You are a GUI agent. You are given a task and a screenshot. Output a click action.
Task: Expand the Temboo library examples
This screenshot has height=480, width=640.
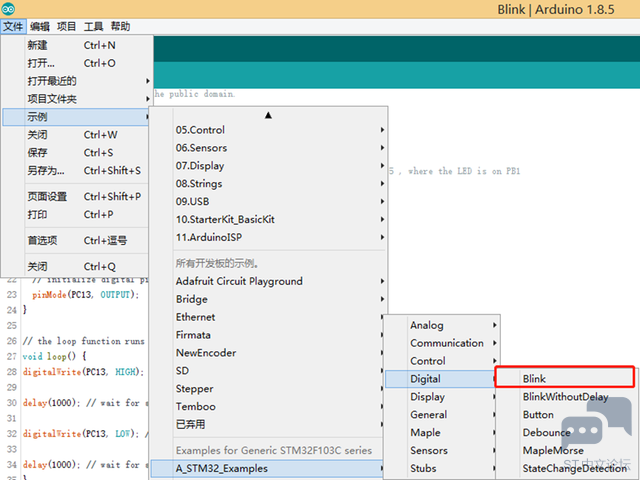[x=267, y=407]
